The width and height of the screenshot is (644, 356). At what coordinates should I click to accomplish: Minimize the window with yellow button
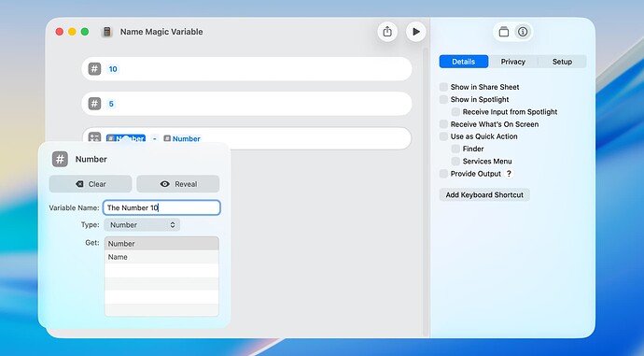pos(72,32)
